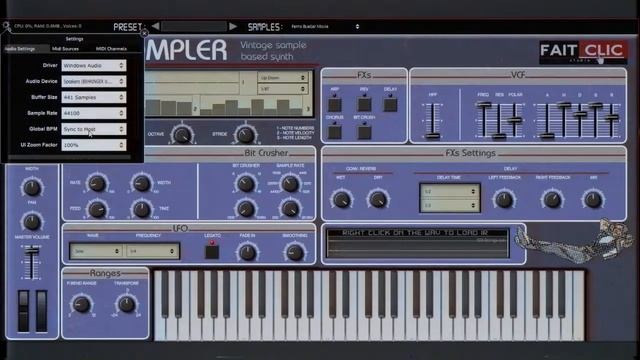640x360 pixels.
Task: Click the envelope A slider in VCF
Action: [547, 120]
